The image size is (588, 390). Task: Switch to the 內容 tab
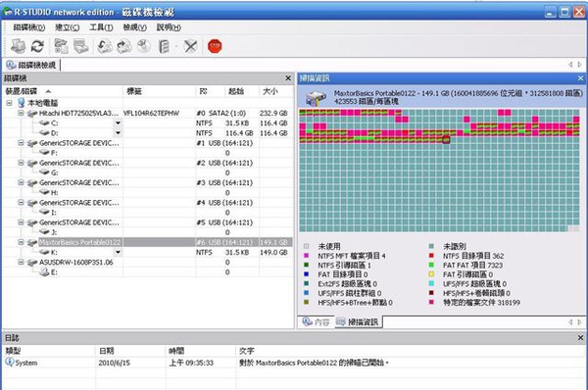(317, 321)
